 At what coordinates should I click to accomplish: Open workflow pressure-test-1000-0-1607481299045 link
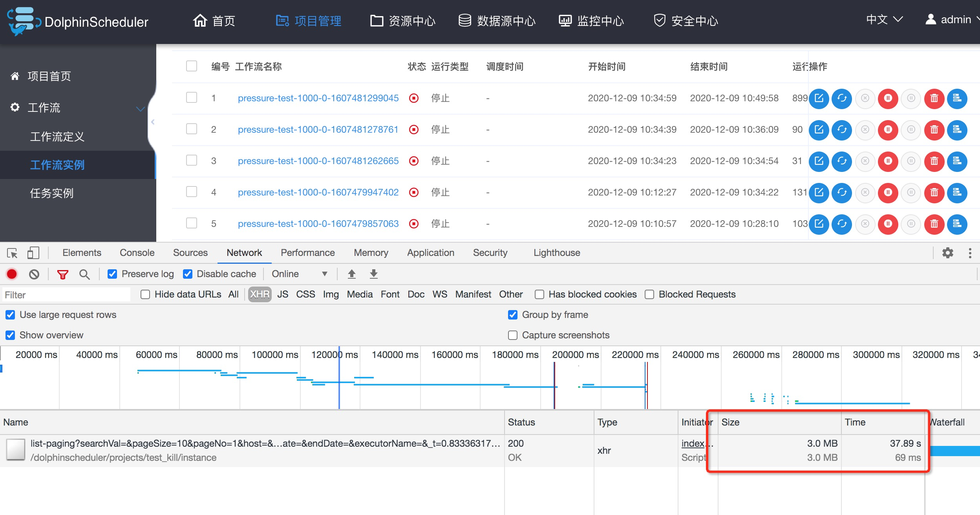coord(318,98)
